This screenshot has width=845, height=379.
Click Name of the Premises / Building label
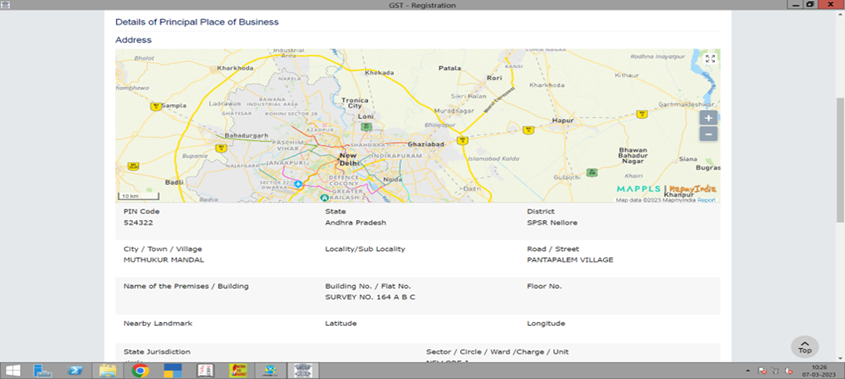(186, 286)
